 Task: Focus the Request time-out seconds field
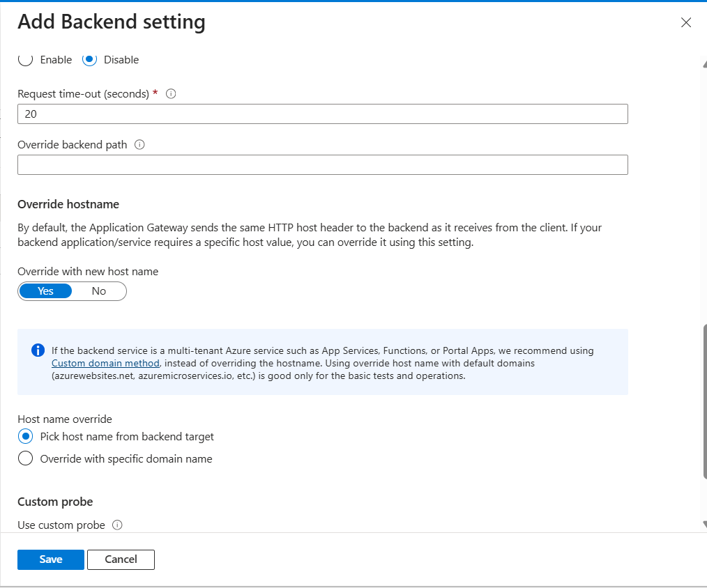(322, 114)
